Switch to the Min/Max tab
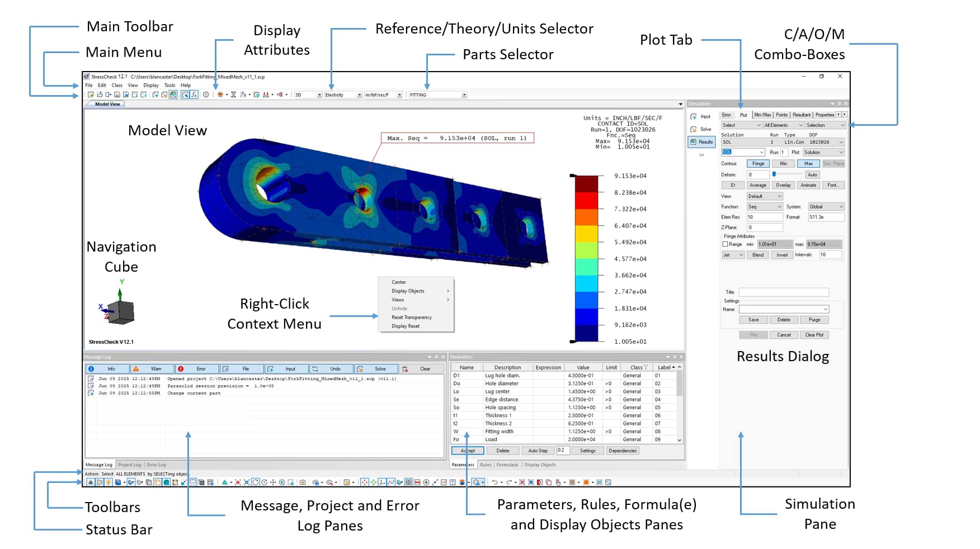 762,115
